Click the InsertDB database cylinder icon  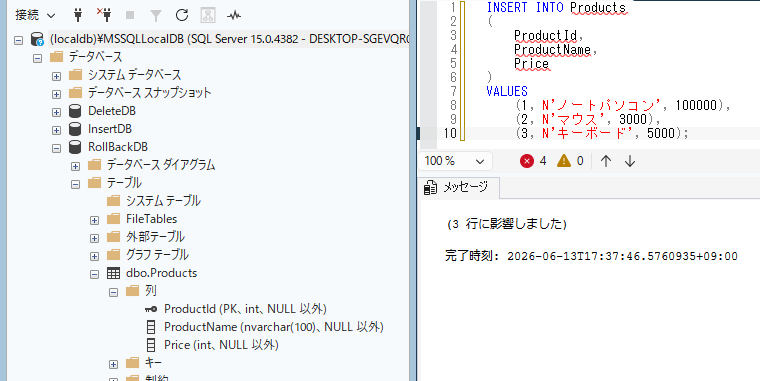(x=75, y=129)
